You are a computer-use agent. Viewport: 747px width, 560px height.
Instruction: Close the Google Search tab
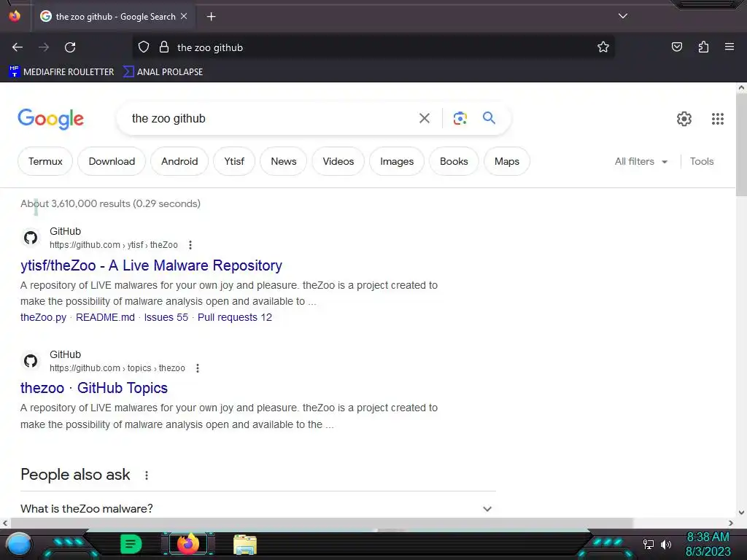pos(184,16)
